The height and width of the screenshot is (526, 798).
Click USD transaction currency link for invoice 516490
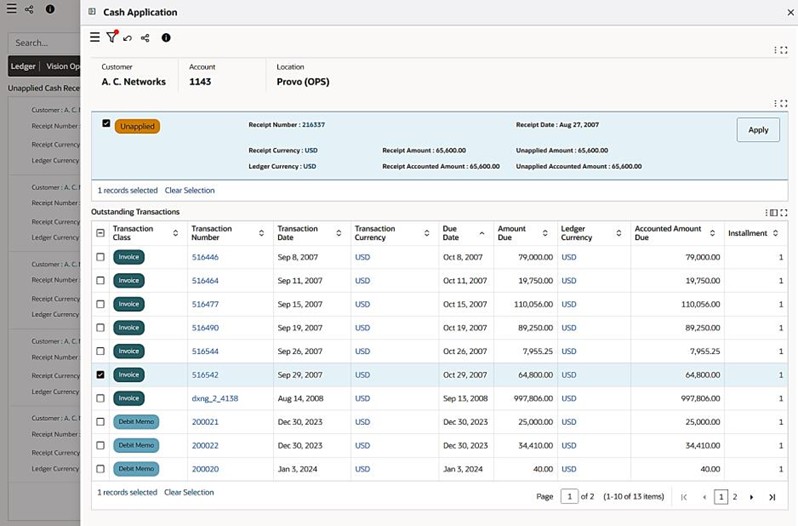(x=362, y=328)
